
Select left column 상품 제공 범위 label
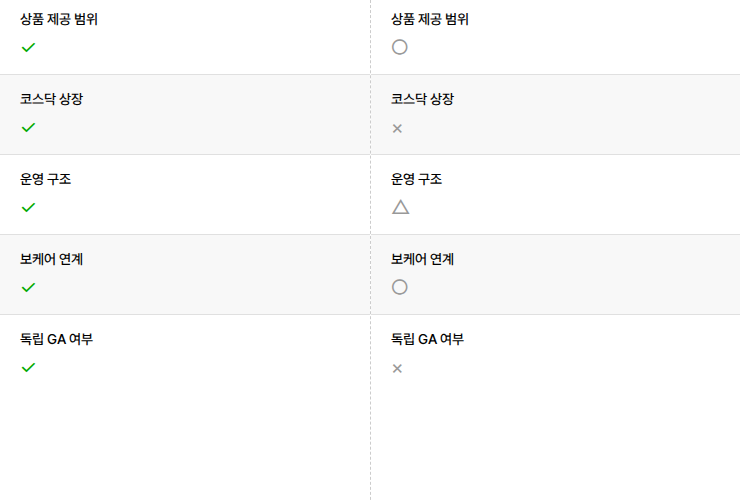(59, 19)
